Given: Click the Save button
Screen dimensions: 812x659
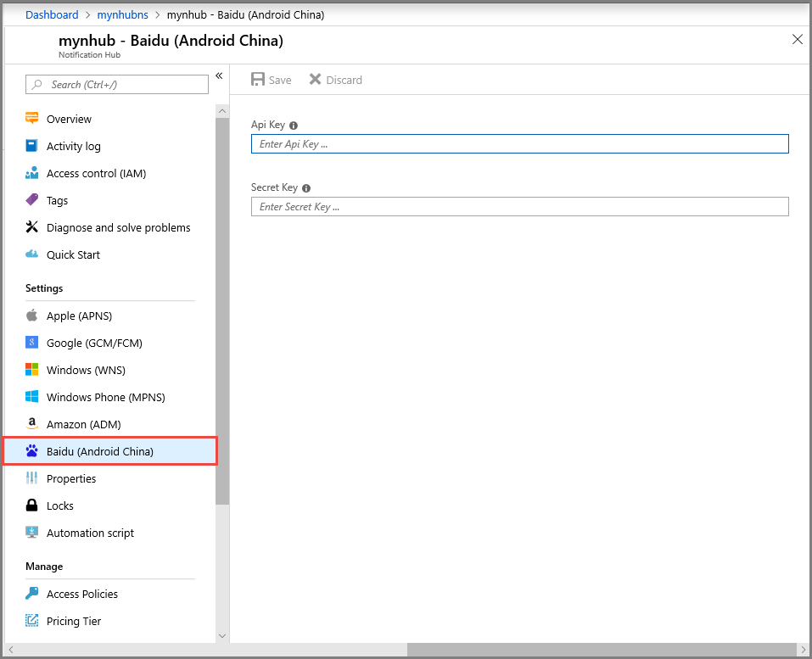Looking at the screenshot, I should (x=272, y=80).
